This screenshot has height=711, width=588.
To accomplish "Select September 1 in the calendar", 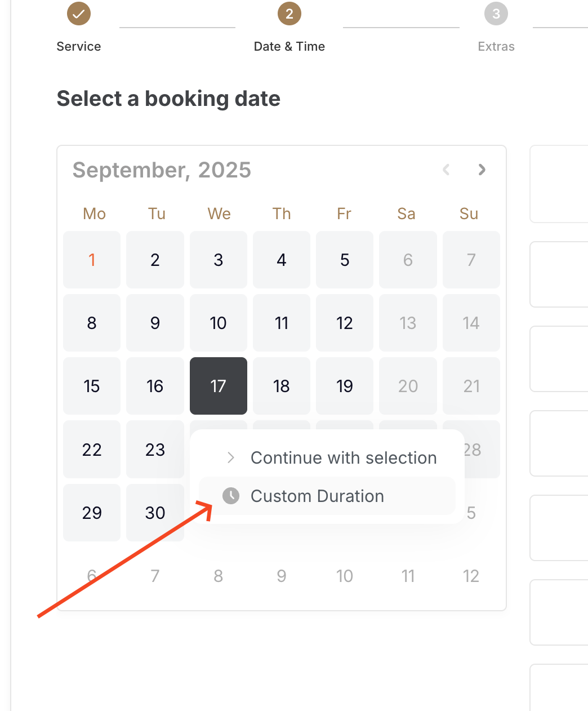I will [92, 260].
